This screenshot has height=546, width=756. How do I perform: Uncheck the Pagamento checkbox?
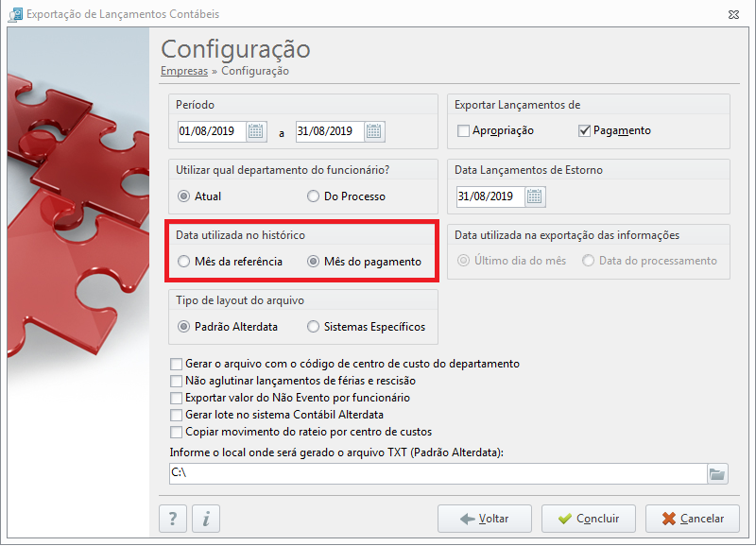click(584, 130)
